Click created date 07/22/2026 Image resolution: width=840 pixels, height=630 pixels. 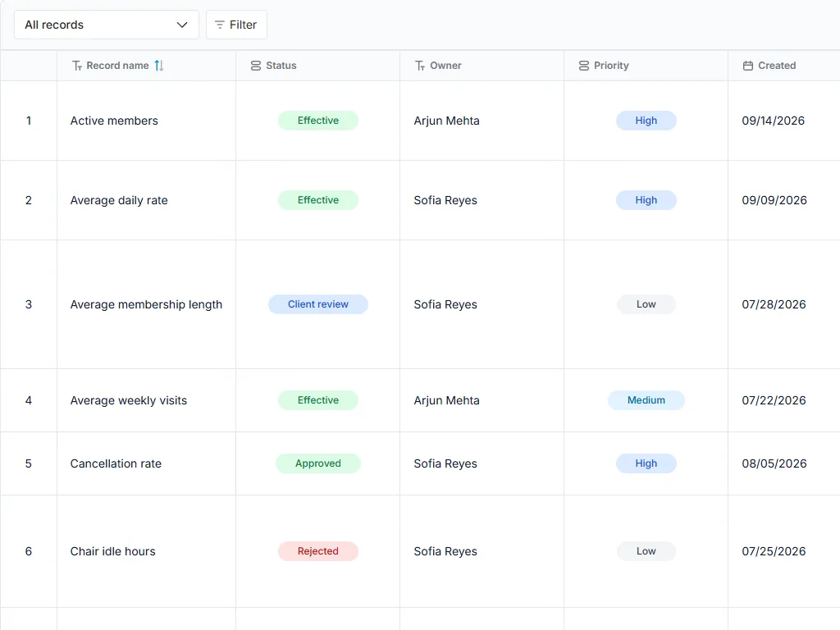[774, 400]
